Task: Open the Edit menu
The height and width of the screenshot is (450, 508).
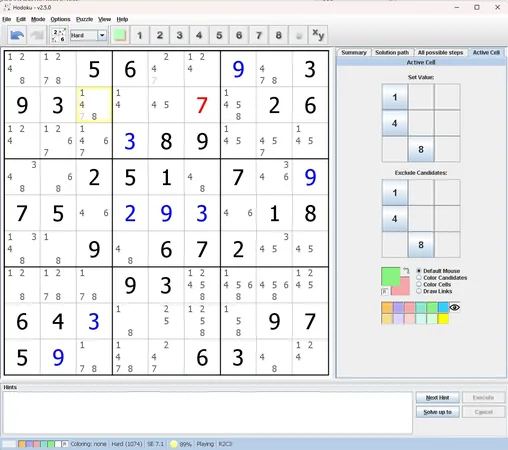Action: (x=21, y=19)
